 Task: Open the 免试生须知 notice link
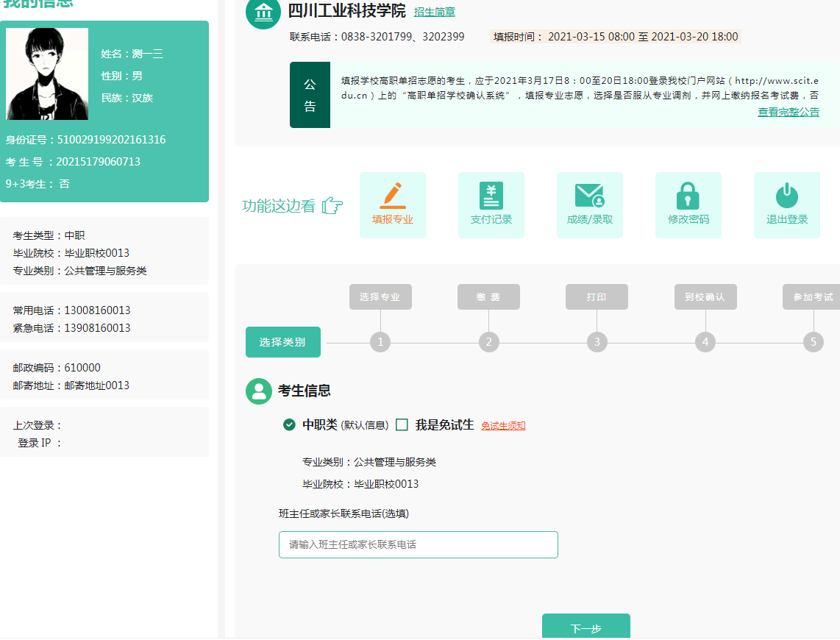tap(503, 426)
